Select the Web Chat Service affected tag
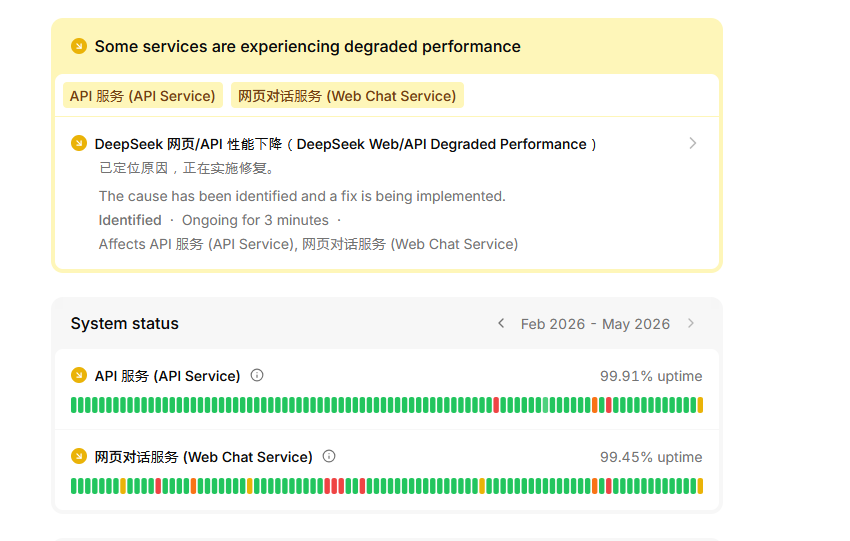This screenshot has width=850, height=541. (347, 95)
